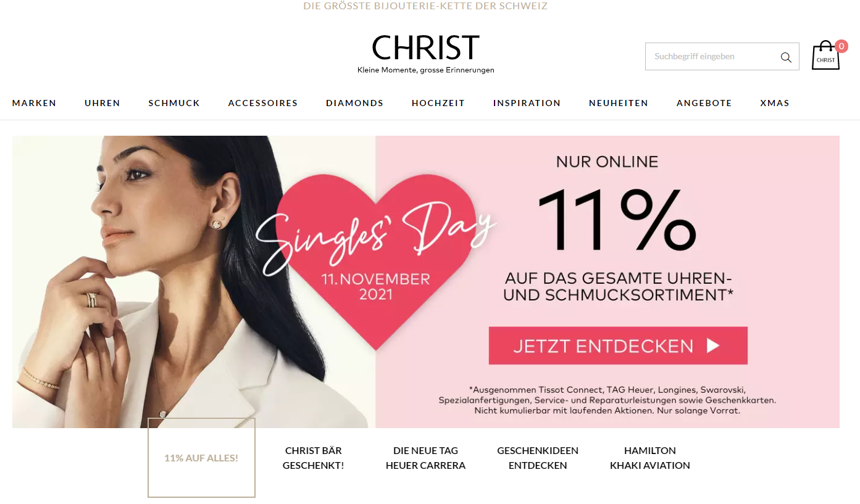Screen dimensions: 860x504
Task: Open the XMAS menu item
Action: (x=775, y=103)
